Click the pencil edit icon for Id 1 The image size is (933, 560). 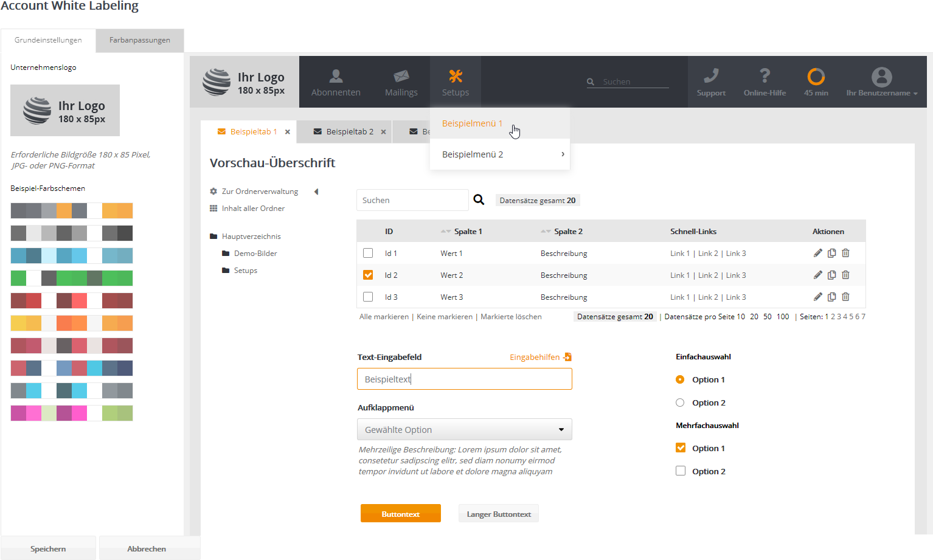click(817, 253)
